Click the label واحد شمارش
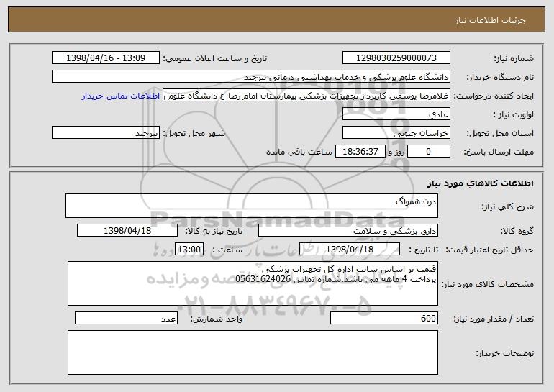This screenshot has height=392, width=554. 217,319
